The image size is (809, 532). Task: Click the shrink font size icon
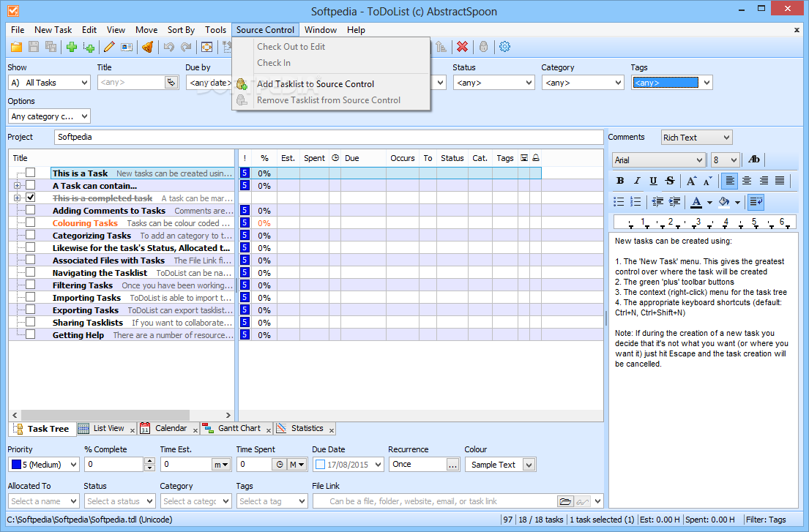point(708,181)
